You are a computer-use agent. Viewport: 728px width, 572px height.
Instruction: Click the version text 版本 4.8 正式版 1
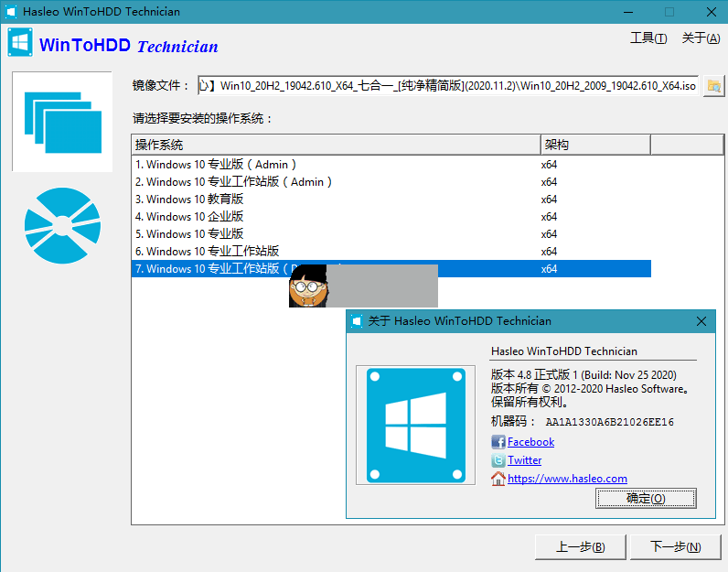(x=534, y=375)
